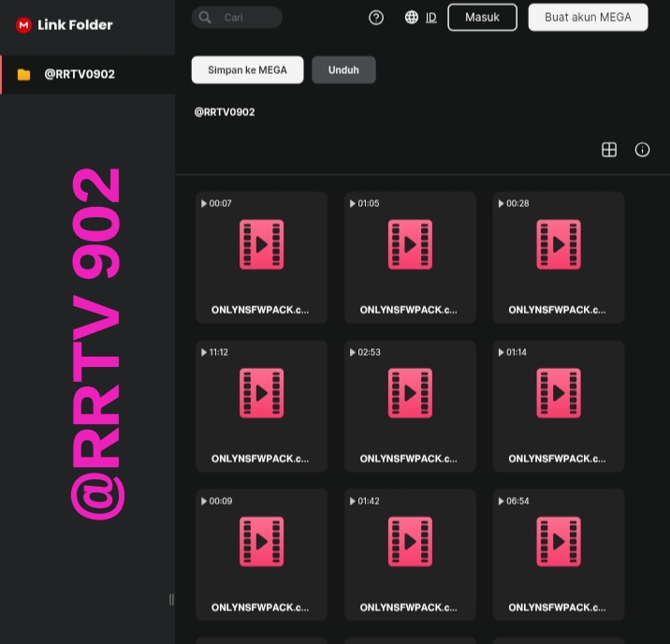Open the 00:09 video file icon
This screenshot has width=670, height=644.
pyautogui.click(x=261, y=542)
